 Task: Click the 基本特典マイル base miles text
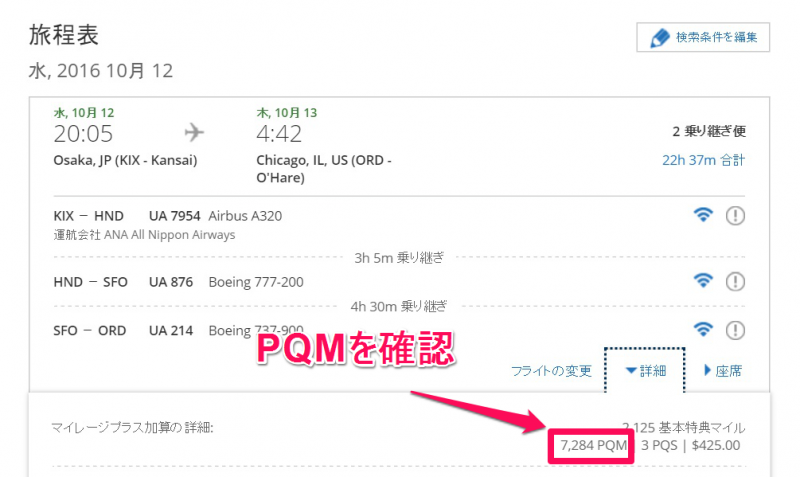(x=702, y=428)
